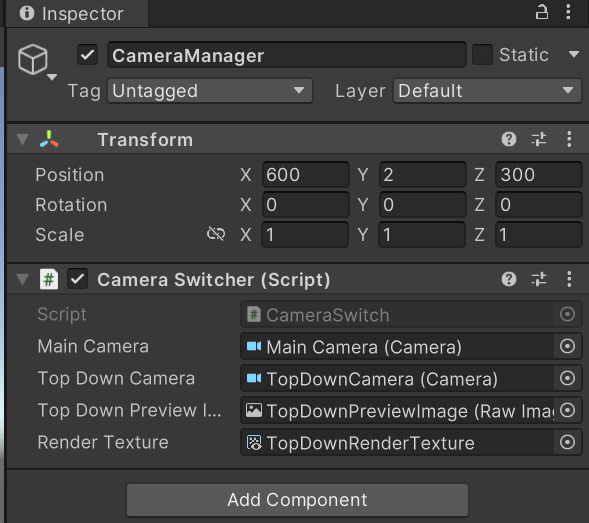This screenshot has height=523, width=589.
Task: Open the Layer dropdown showing Default
Action: pyautogui.click(x=487, y=91)
